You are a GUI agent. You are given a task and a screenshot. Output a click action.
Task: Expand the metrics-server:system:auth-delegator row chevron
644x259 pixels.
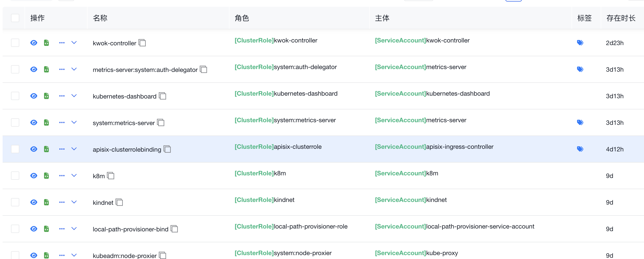[x=74, y=69]
